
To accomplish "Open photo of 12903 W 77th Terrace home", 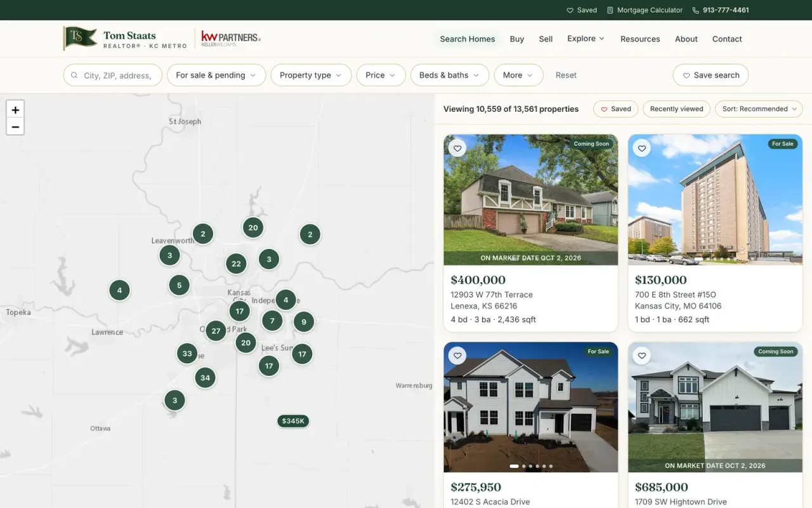I will pyautogui.click(x=531, y=199).
